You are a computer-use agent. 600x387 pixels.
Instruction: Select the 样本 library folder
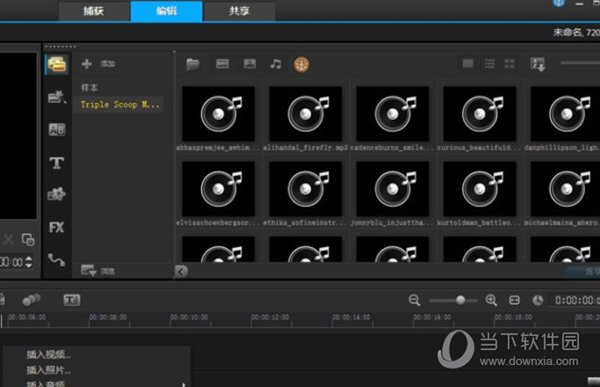(90, 88)
